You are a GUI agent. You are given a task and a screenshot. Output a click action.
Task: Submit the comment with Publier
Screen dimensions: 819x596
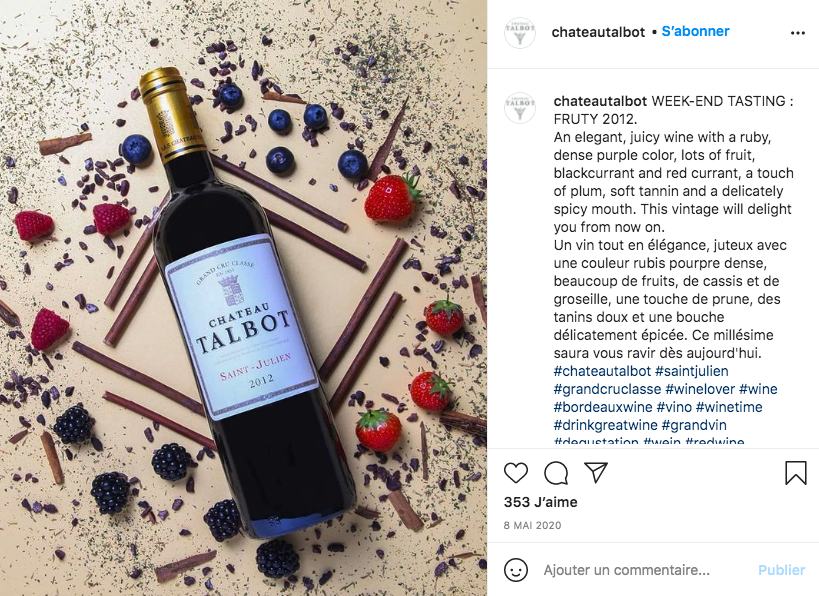tap(781, 570)
